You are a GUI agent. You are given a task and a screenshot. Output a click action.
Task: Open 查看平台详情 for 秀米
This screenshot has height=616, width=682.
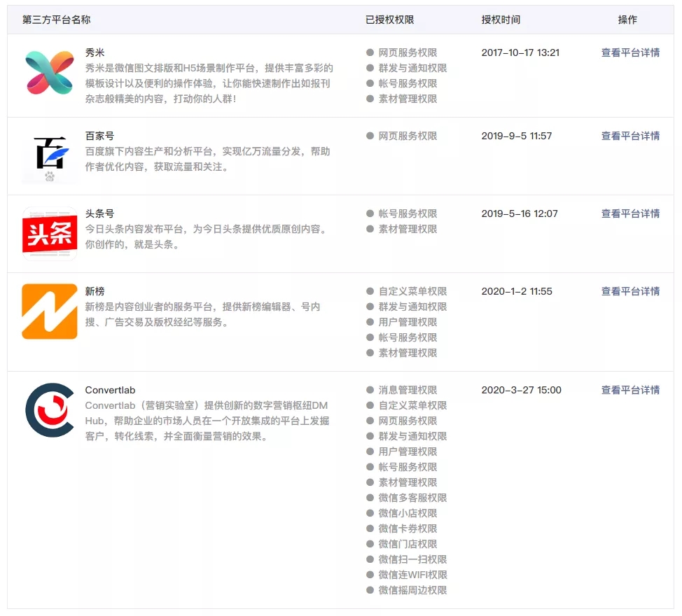coord(630,52)
